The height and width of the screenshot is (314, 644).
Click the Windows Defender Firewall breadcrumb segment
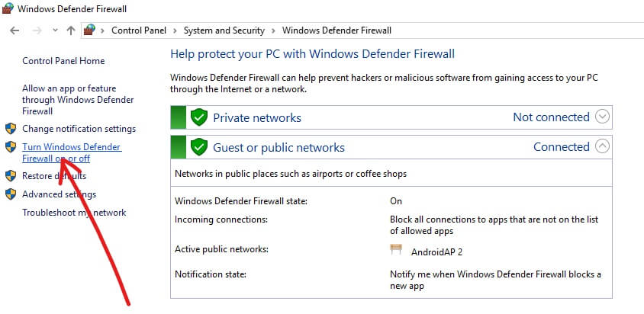(336, 30)
